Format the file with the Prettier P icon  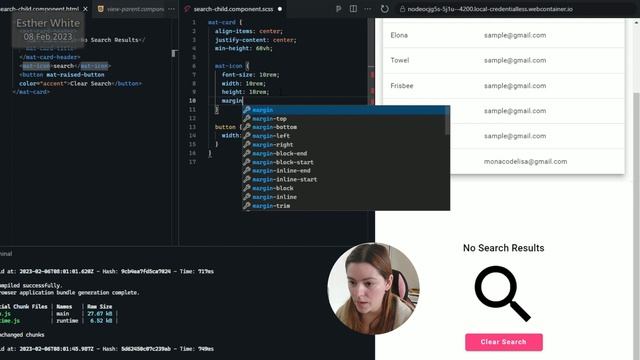pos(338,9)
